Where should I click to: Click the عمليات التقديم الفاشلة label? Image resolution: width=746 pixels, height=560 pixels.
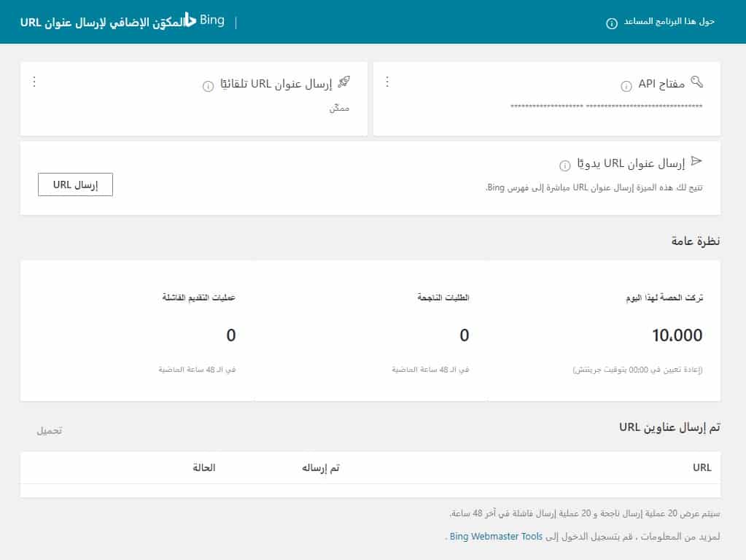click(199, 297)
